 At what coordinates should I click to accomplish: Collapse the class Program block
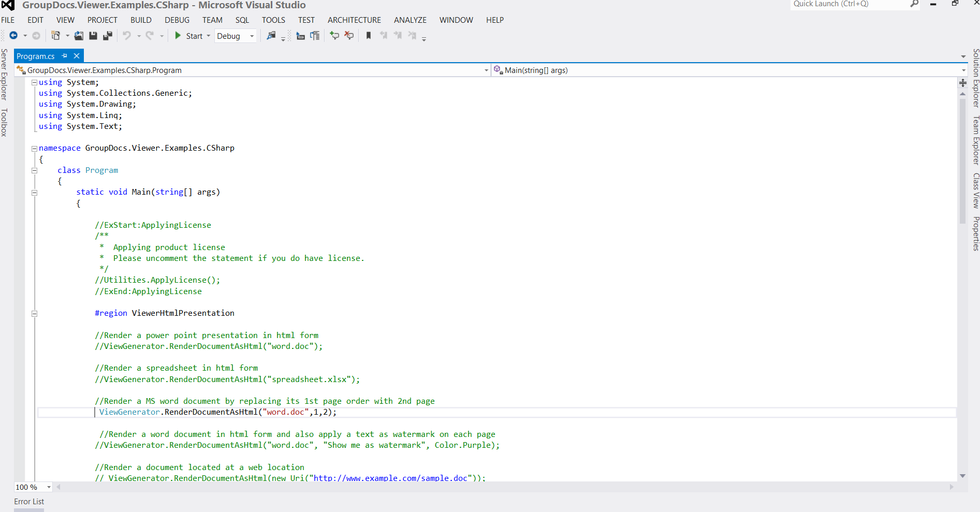click(34, 170)
